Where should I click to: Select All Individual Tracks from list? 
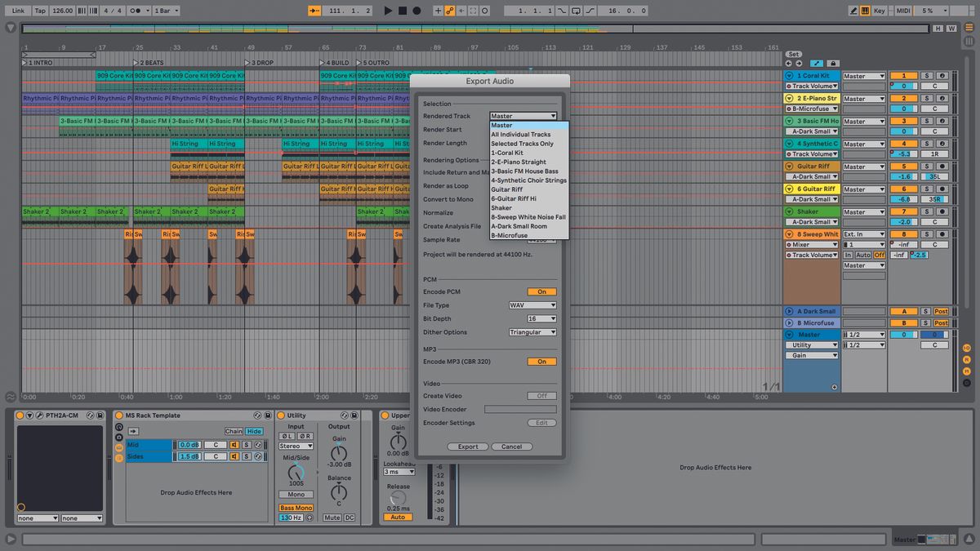tap(521, 135)
